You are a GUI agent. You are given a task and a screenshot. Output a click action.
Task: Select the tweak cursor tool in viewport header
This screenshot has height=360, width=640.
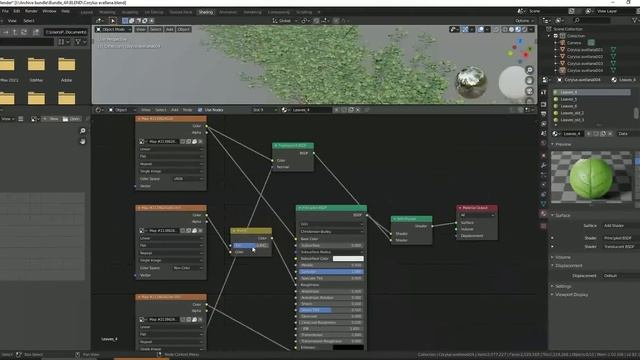tap(113, 20)
